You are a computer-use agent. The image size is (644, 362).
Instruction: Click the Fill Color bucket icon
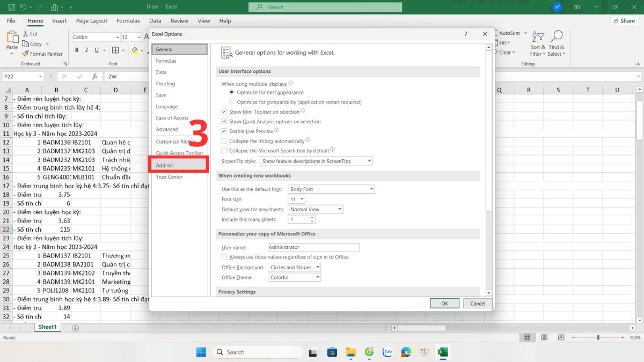point(134,50)
